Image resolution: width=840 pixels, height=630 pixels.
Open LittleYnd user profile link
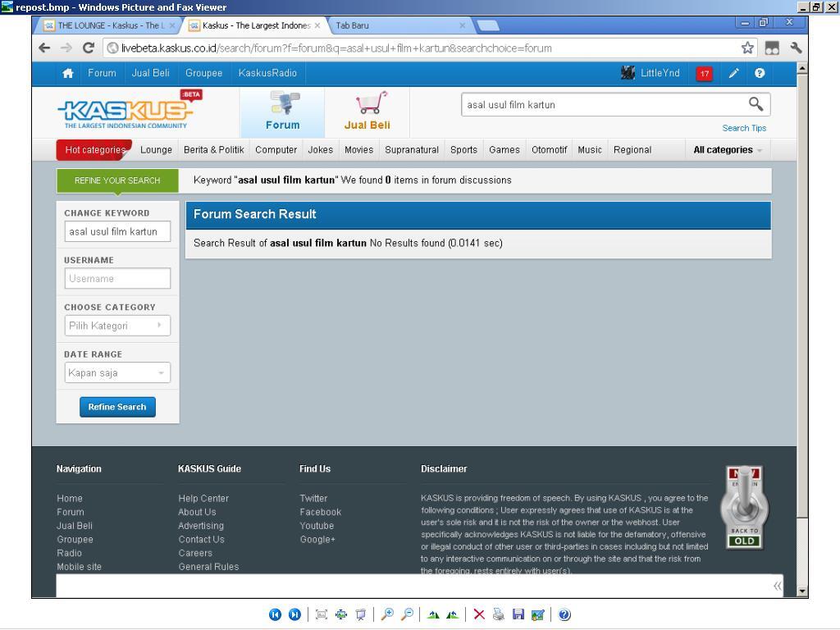click(651, 73)
